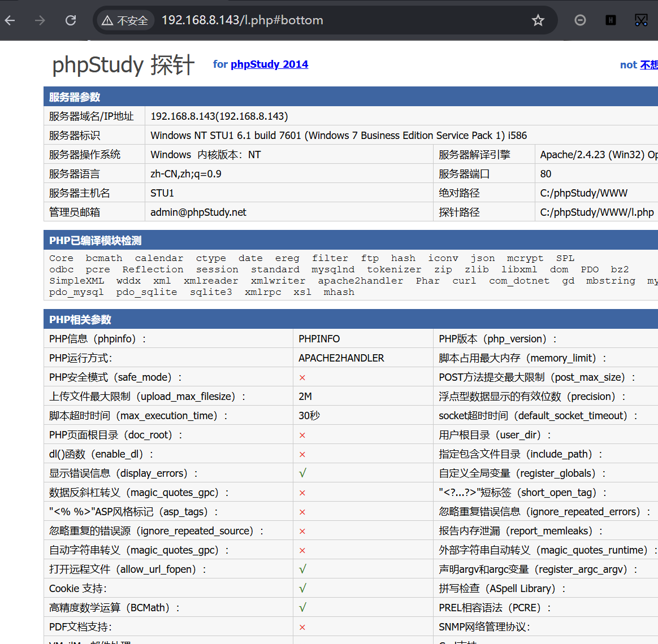Screen dimensions: 658x644
Task: Select the dl()函数 (enable_dl) label
Action: coord(101,454)
